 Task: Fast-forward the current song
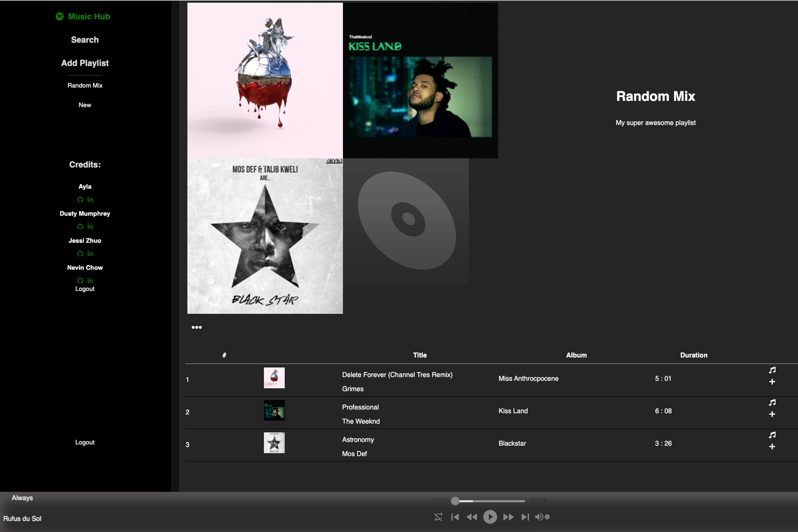(x=508, y=517)
